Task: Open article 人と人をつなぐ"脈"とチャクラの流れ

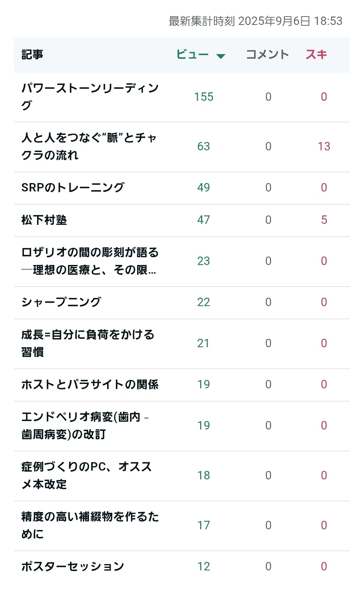Action: [x=89, y=146]
